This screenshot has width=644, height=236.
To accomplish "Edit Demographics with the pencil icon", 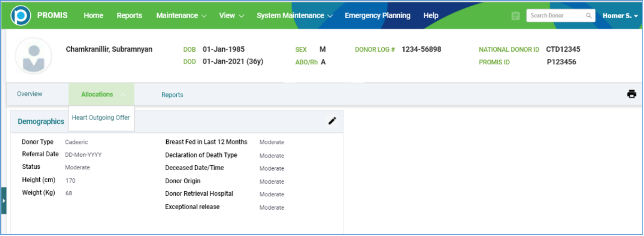I will pyautogui.click(x=332, y=121).
